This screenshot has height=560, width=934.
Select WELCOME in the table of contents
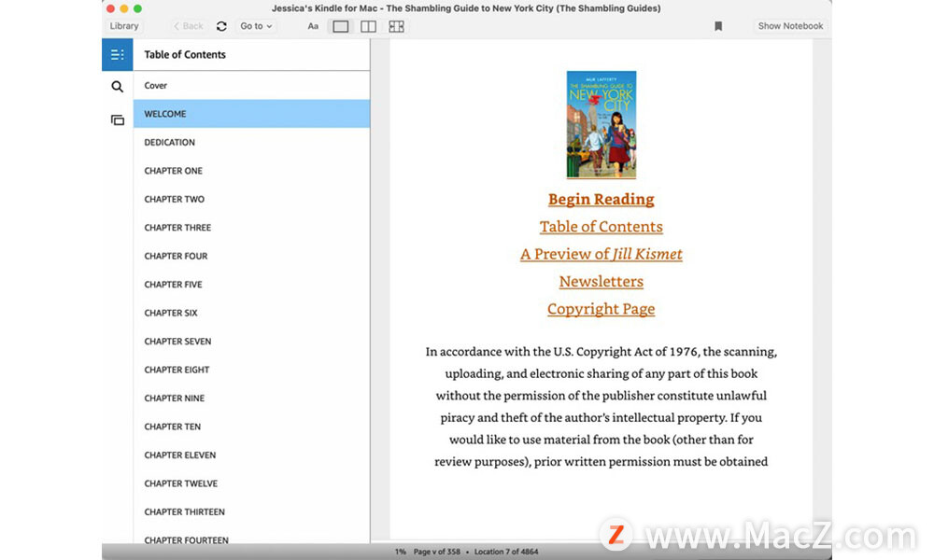click(x=251, y=114)
